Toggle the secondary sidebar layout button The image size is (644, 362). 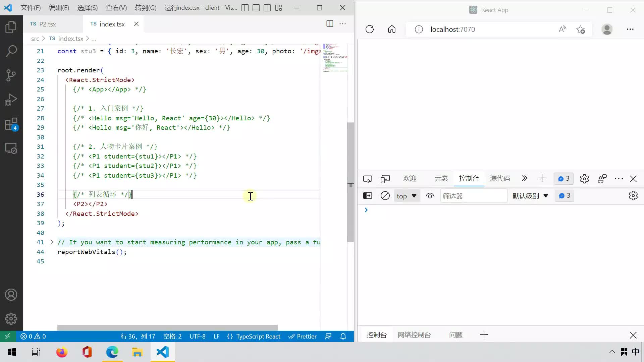(x=267, y=8)
